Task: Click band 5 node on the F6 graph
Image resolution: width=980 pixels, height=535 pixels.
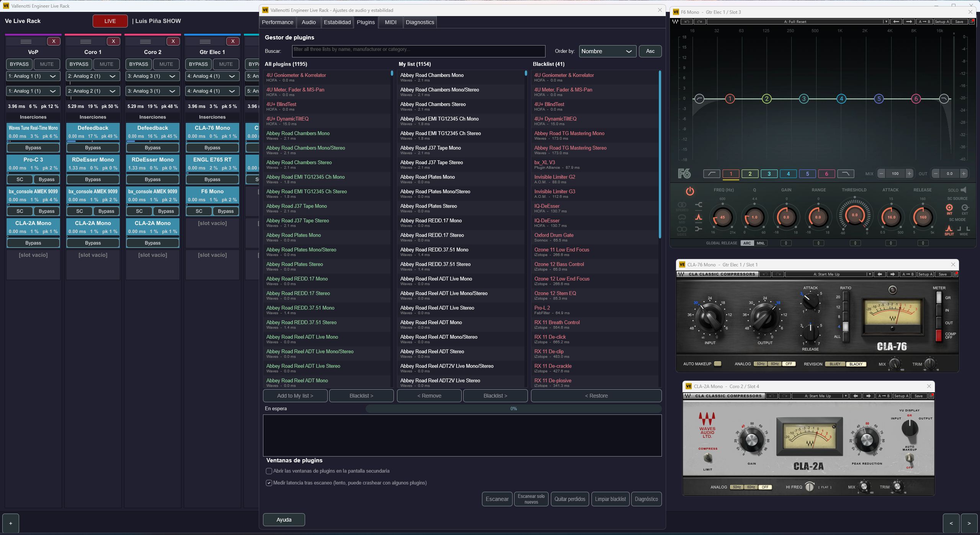Action: tap(879, 99)
